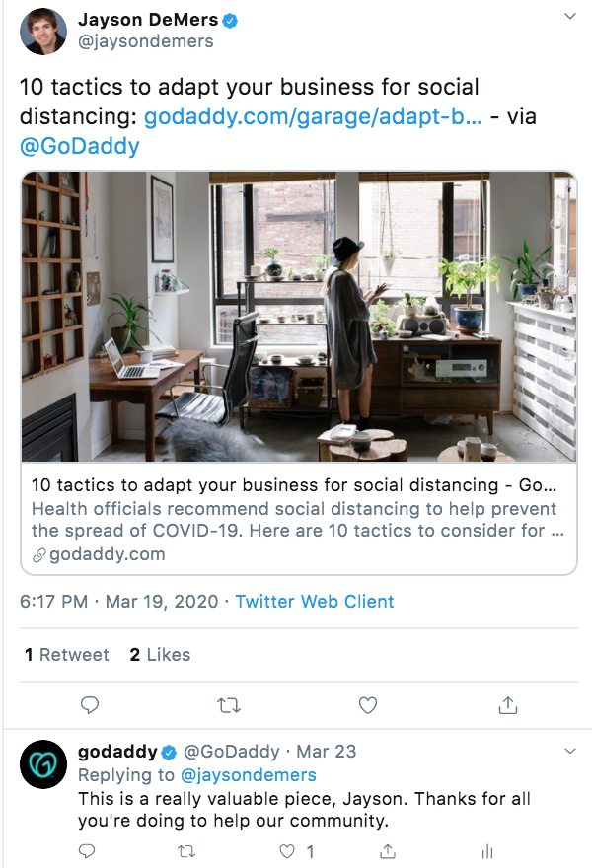The image size is (592, 868).
Task: Retweet the social distancing tweet
Action: coord(228,705)
